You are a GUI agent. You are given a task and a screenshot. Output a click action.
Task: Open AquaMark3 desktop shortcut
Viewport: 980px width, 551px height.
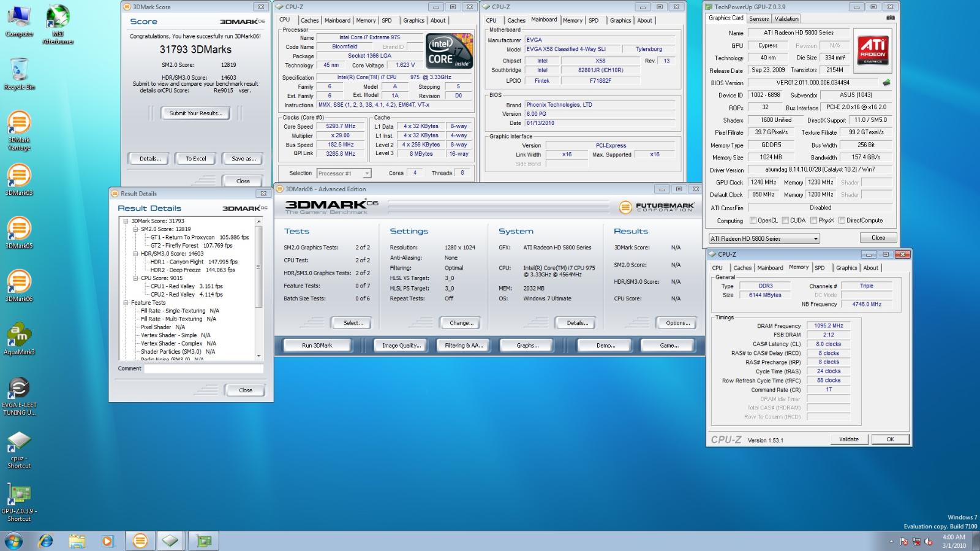[19, 339]
